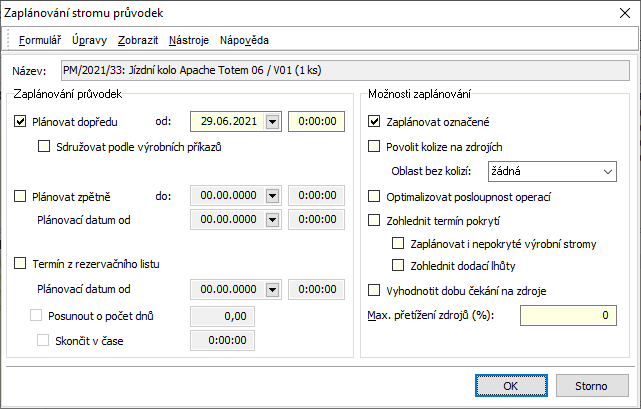Open the date picker for 29.06.2021
This screenshot has width=641, height=409.
[x=273, y=122]
